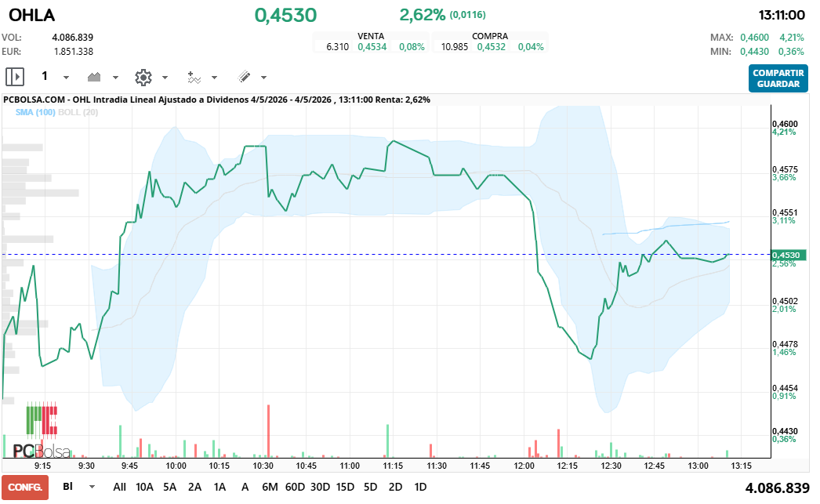Viewport: 820px width, 504px height.
Task: Click the 13:11:00 timestamp
Action: [782, 15]
